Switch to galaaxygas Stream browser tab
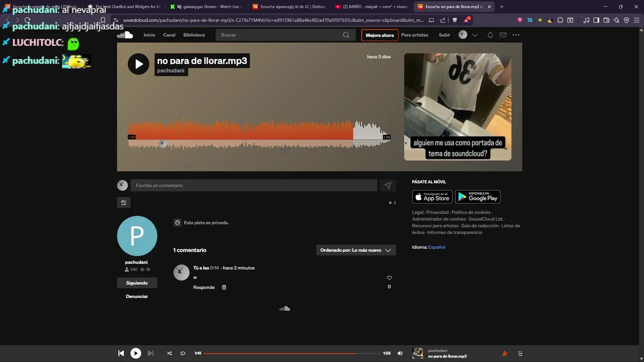 pyautogui.click(x=206, y=7)
